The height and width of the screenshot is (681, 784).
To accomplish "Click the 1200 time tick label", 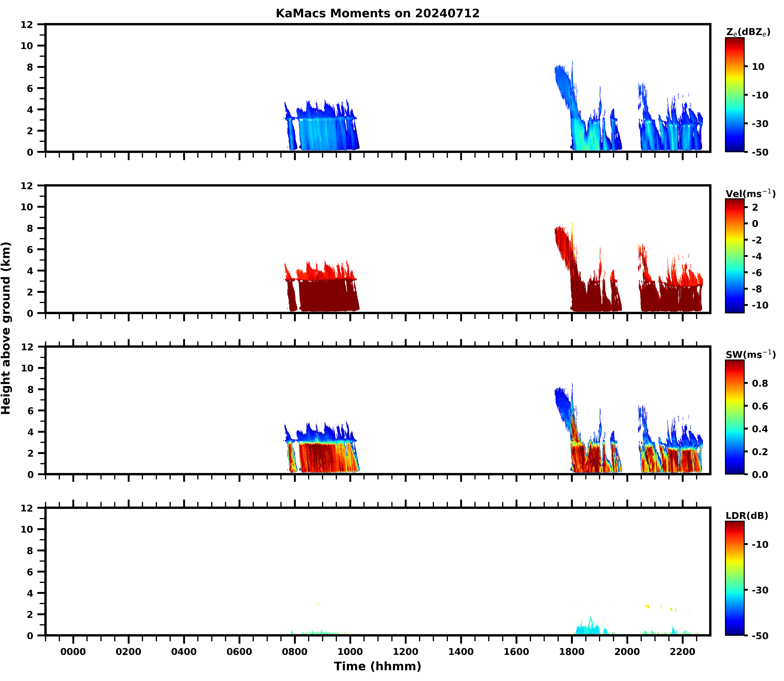I will click(x=405, y=652).
